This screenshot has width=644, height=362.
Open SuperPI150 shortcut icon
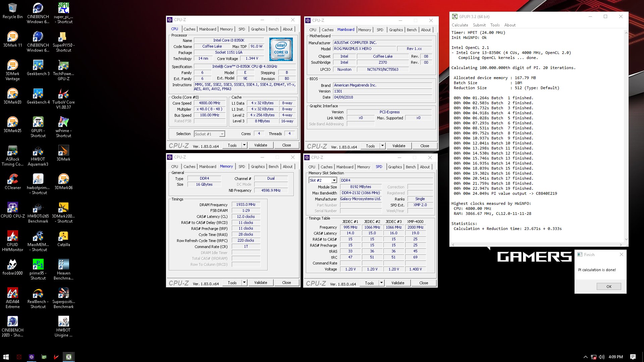click(63, 42)
